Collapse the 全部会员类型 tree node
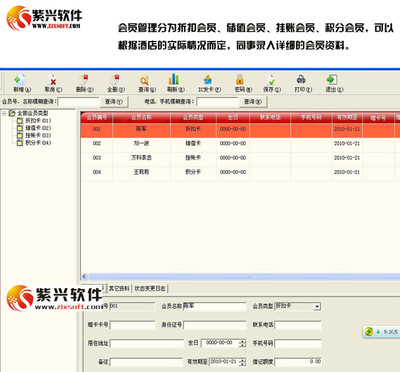 coord(4,113)
